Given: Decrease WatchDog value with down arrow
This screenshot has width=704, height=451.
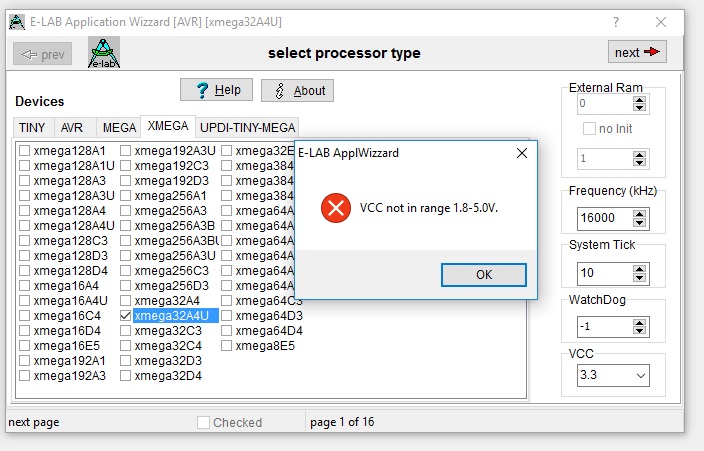Looking at the screenshot, I should point(639,331).
